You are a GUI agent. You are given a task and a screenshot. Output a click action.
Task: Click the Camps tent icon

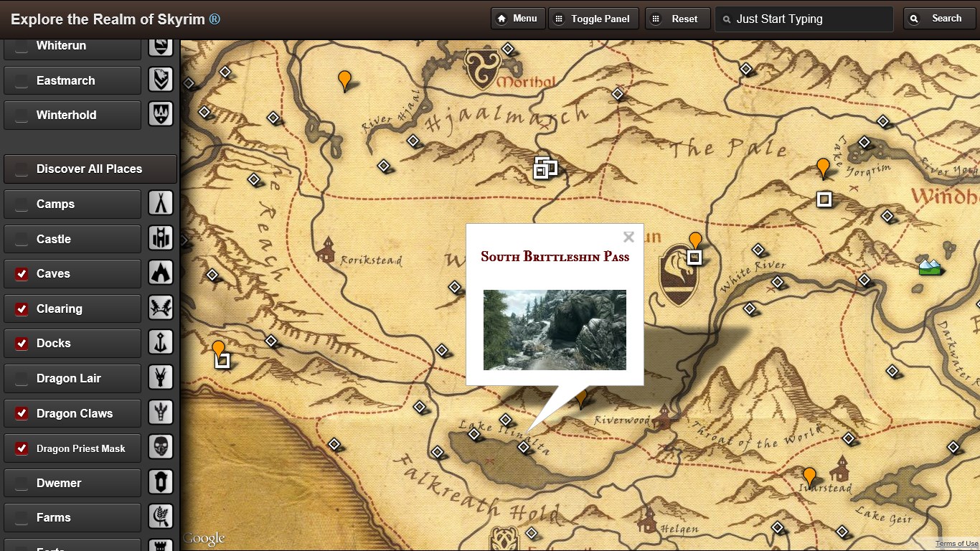point(161,204)
